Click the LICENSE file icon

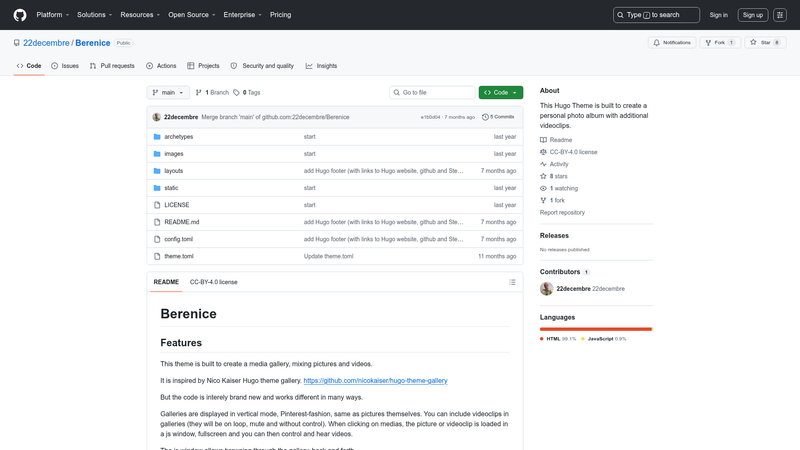pos(157,205)
